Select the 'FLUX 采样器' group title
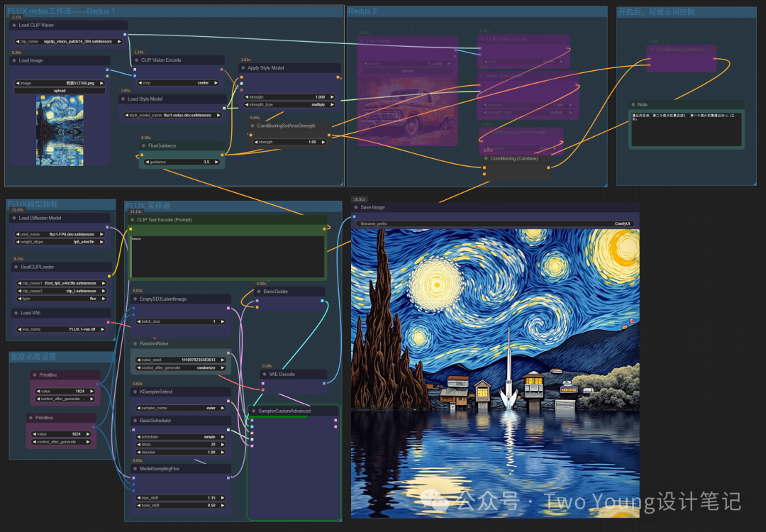The image size is (766, 532). coord(148,206)
